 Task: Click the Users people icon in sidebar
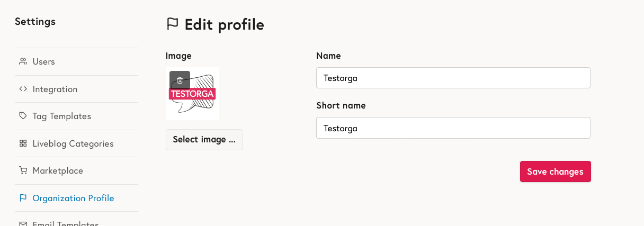click(x=23, y=61)
